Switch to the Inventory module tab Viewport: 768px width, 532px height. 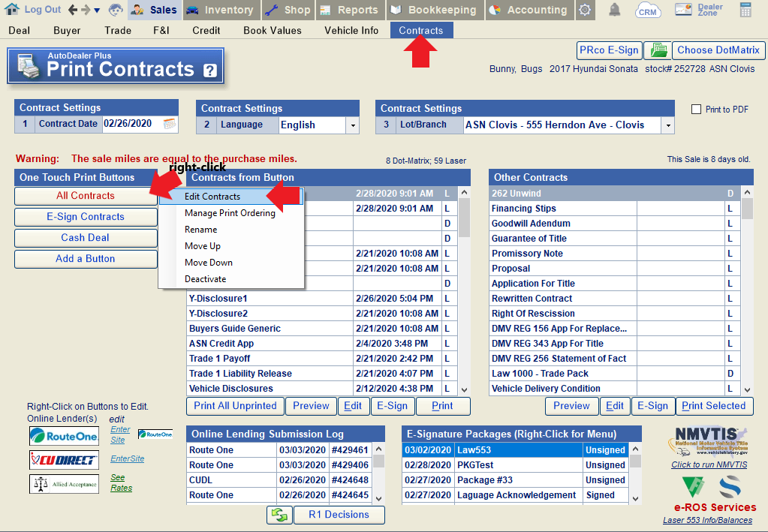pos(222,10)
